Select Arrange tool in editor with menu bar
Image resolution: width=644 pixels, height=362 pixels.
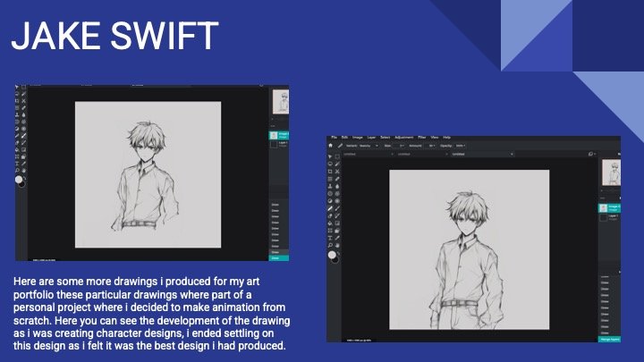pos(330,156)
